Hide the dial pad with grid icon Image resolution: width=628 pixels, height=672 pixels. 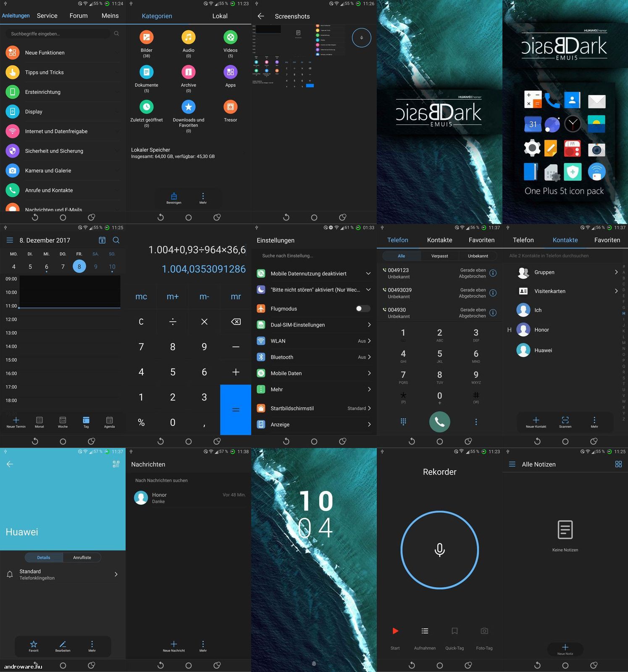tap(403, 422)
